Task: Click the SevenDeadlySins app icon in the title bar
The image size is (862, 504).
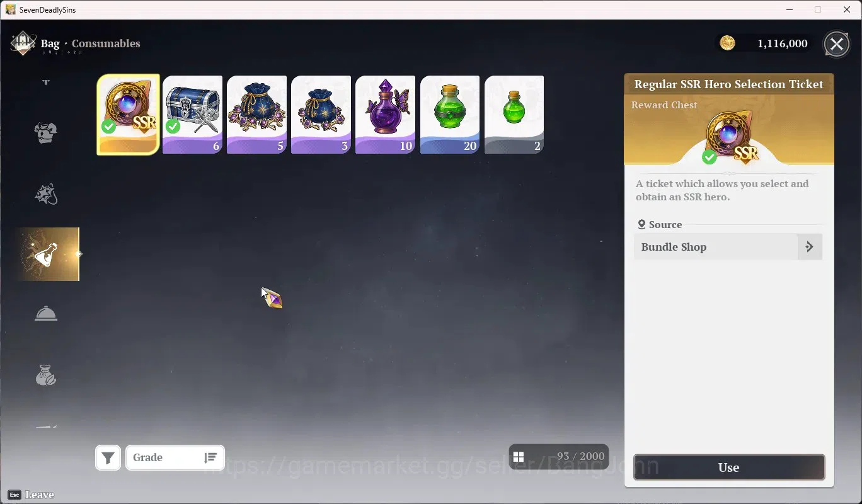Action: tap(10, 9)
